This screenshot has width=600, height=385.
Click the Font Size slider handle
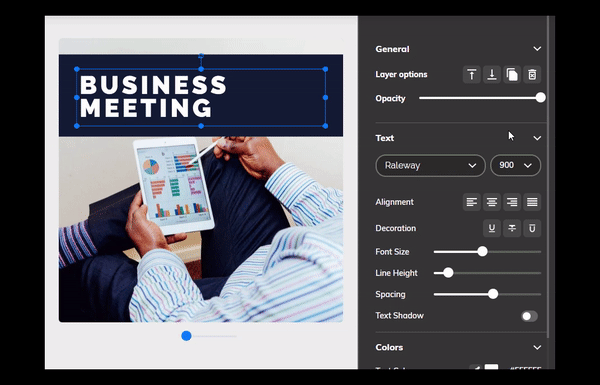pyautogui.click(x=483, y=251)
